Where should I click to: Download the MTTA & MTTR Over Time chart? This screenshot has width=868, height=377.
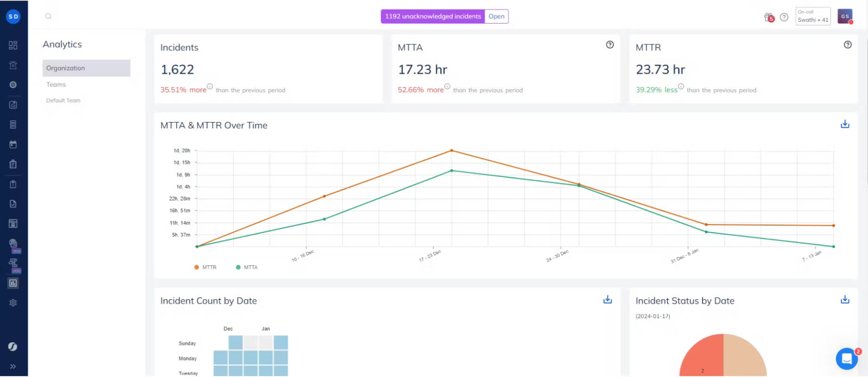pos(845,124)
